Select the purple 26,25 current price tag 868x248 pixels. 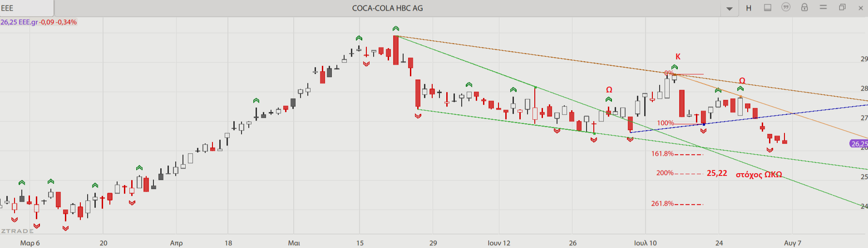[x=858, y=144]
